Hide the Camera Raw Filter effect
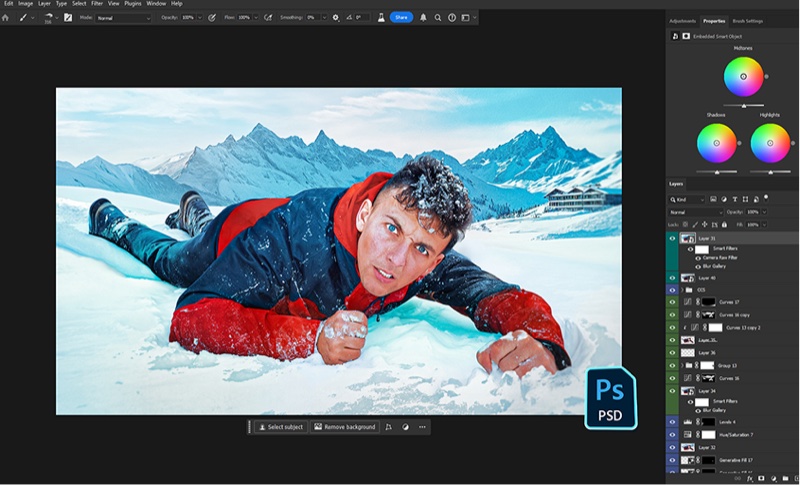This screenshot has width=800, height=485. [697, 258]
